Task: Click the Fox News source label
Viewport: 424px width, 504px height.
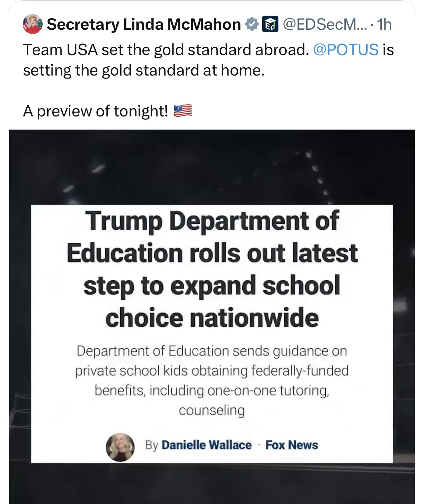Action: (292, 445)
